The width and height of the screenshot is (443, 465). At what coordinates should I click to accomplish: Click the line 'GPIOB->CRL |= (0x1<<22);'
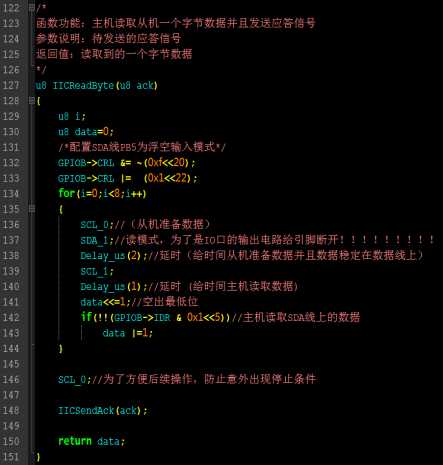click(128, 178)
